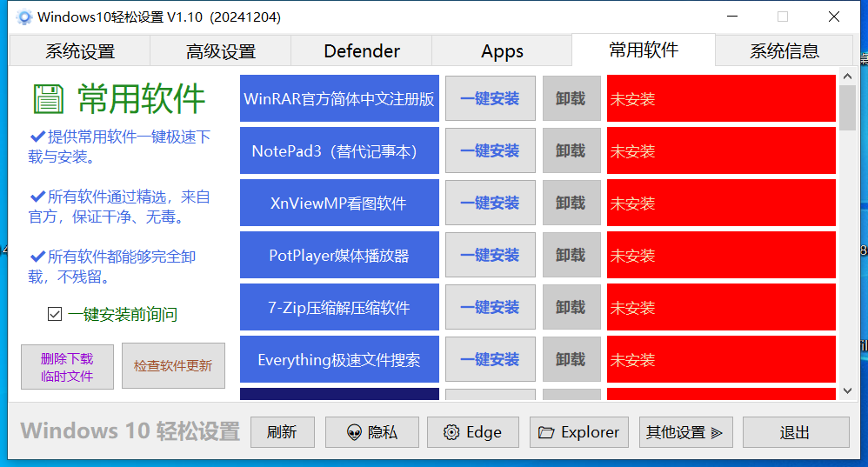Click the 刷新 button
This screenshot has width=868, height=467.
283,432
